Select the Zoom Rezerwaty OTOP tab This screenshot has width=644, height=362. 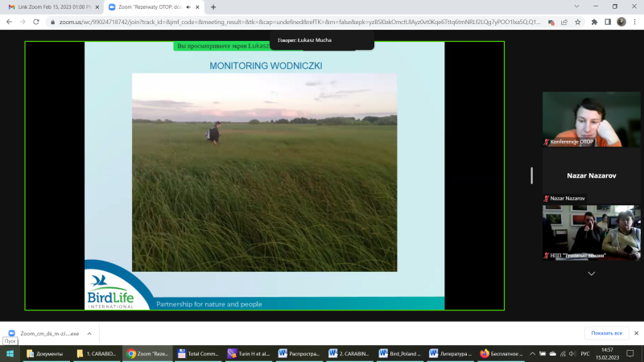[x=150, y=6]
